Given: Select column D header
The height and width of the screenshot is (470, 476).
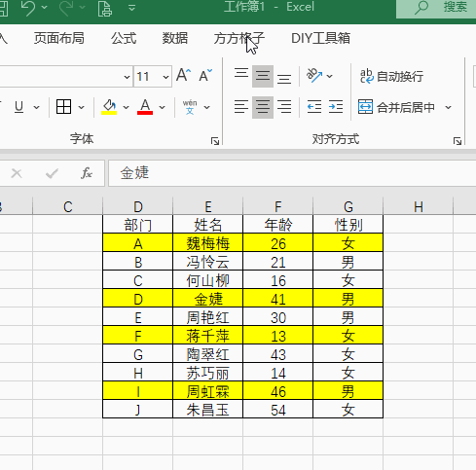Looking at the screenshot, I should coord(138,206).
